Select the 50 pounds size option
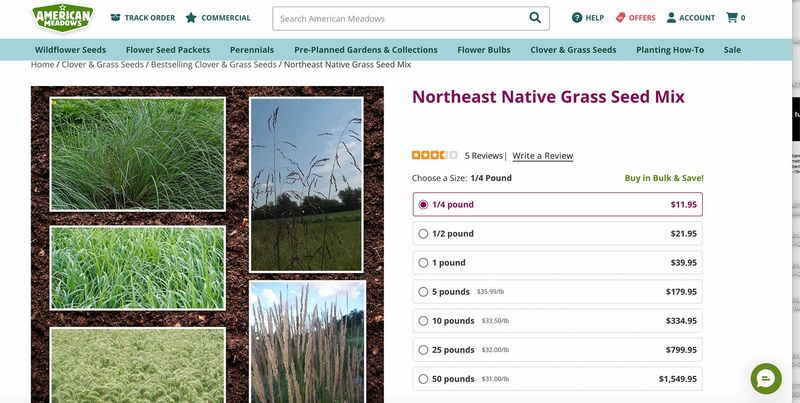This screenshot has height=403, width=800. (x=558, y=379)
